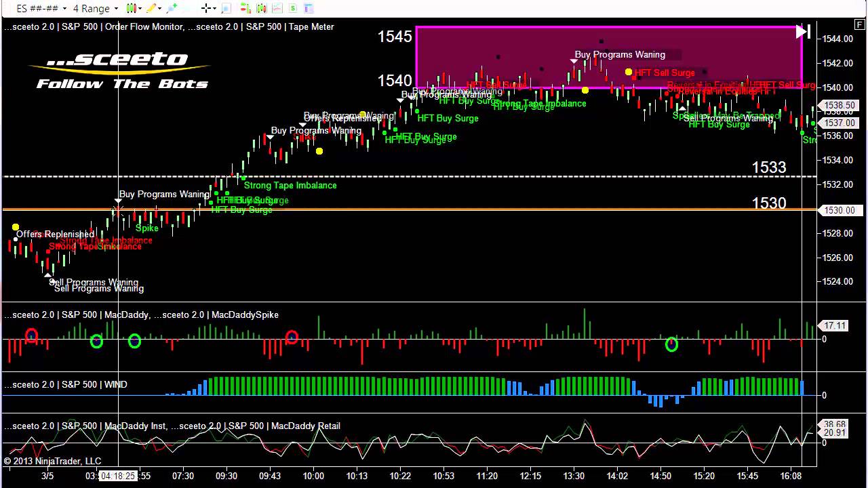Click the candlestick chart style icon
The height and width of the screenshot is (488, 868).
[x=132, y=8]
